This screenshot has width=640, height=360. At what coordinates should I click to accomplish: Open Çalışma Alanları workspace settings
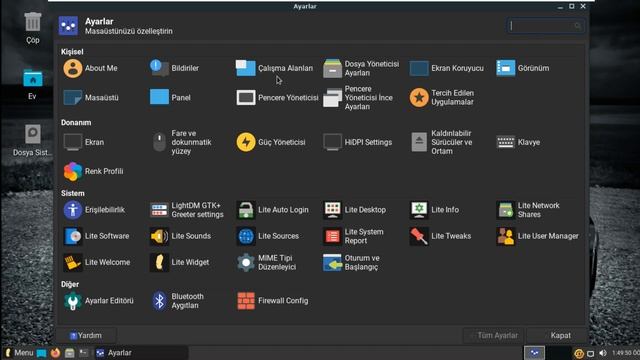click(274, 68)
